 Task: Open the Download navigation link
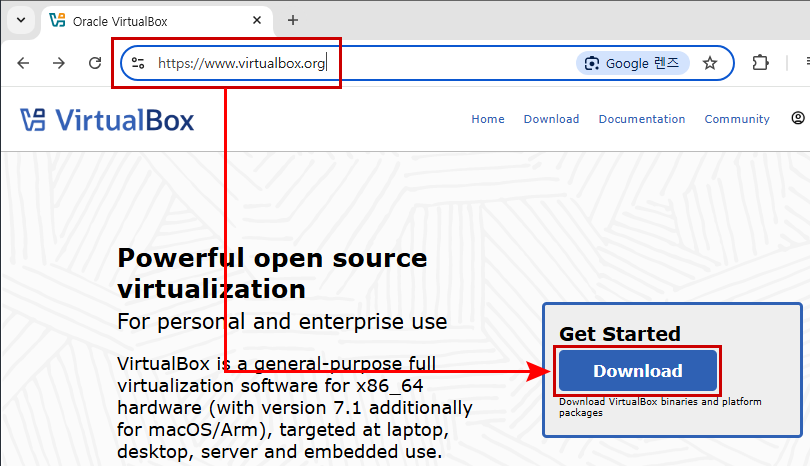click(551, 119)
